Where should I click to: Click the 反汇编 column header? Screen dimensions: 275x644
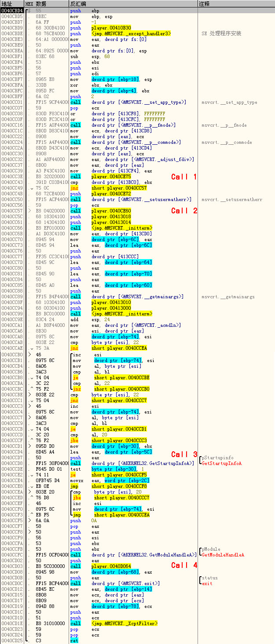77,4
